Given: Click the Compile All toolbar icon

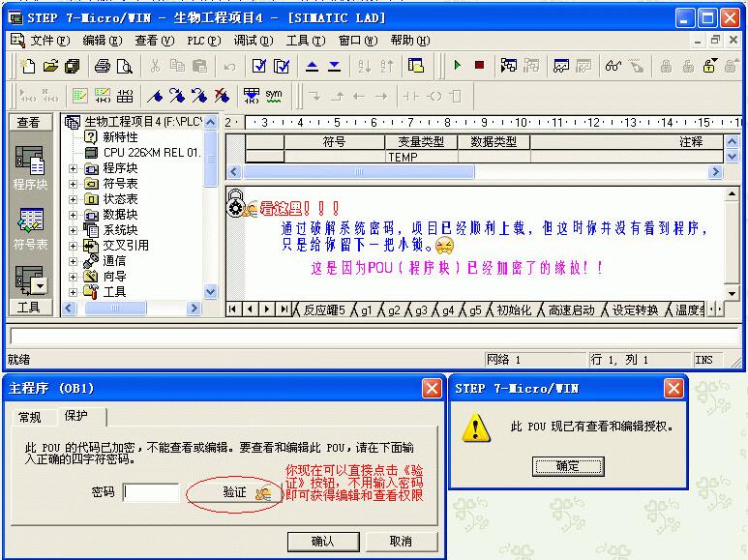Looking at the screenshot, I should (x=282, y=66).
